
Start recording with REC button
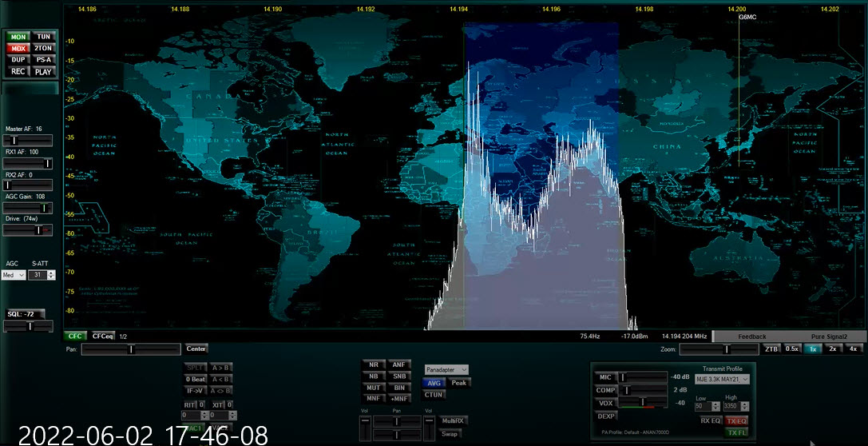pyautogui.click(x=18, y=71)
